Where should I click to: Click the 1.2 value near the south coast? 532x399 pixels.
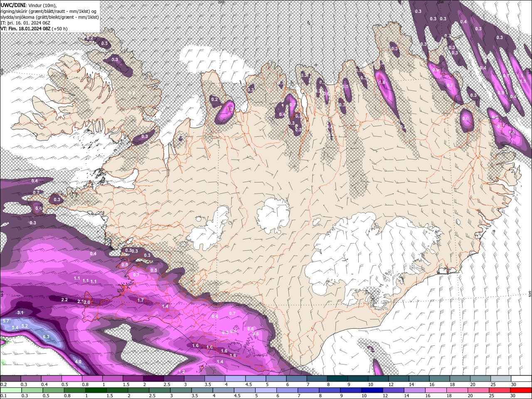coord(182,372)
